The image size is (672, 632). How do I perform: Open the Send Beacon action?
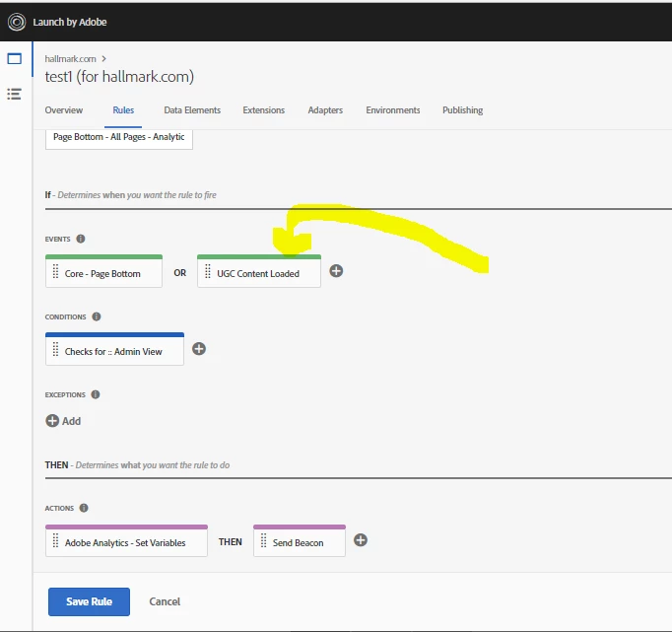(x=300, y=540)
